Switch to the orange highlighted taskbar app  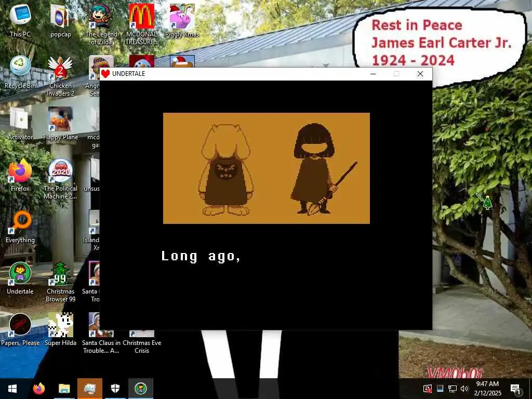[x=90, y=389]
